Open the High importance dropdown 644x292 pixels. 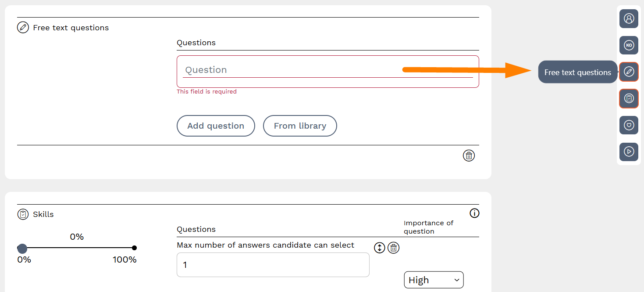tap(434, 280)
